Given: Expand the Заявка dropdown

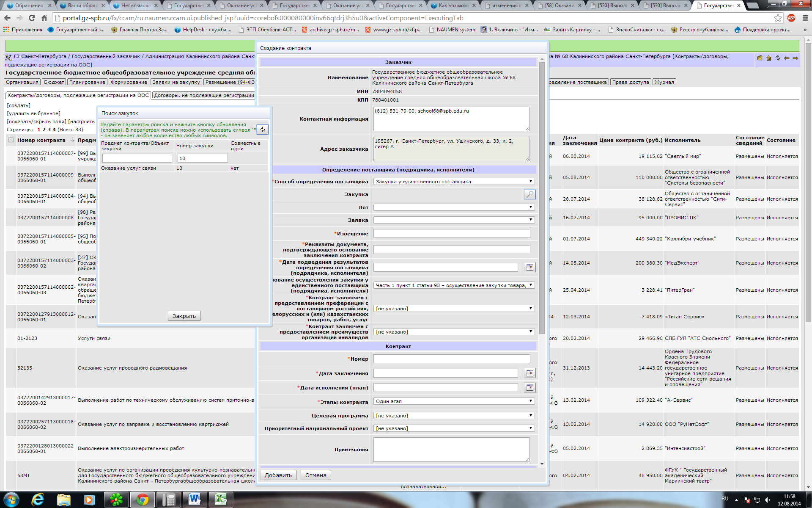Looking at the screenshot, I should click(454, 220).
